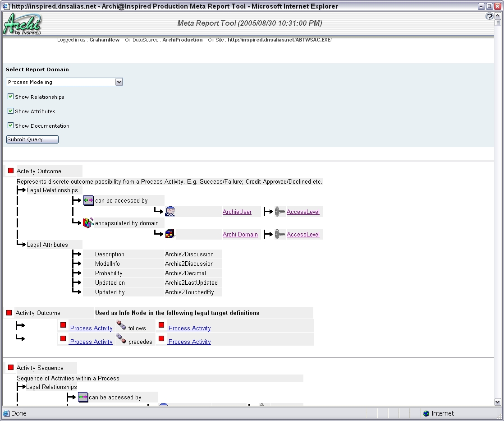Follow the AccessLevel link next to Archi Domain
This screenshot has width=504, height=421.
[303, 235]
